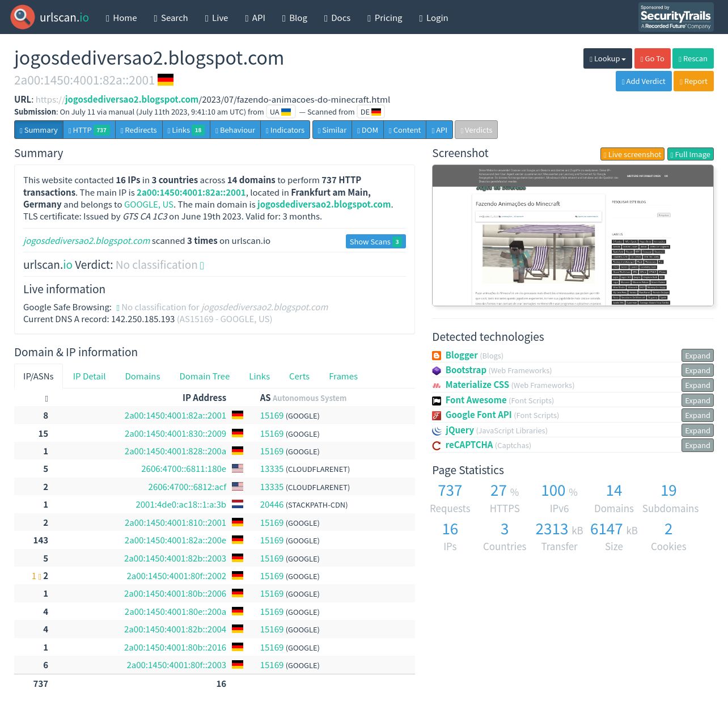Open the page screenshot thumbnail
Screen dimensions: 728x705
573,235
